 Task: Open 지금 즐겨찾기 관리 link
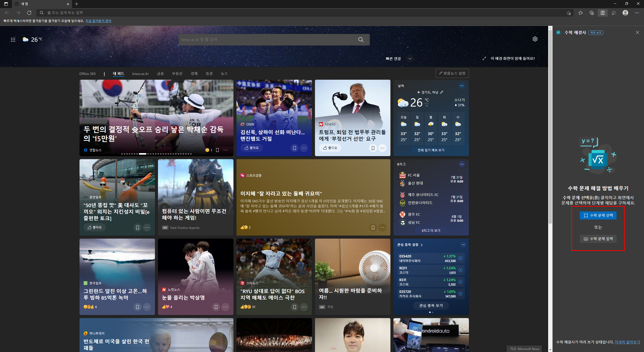(98, 21)
